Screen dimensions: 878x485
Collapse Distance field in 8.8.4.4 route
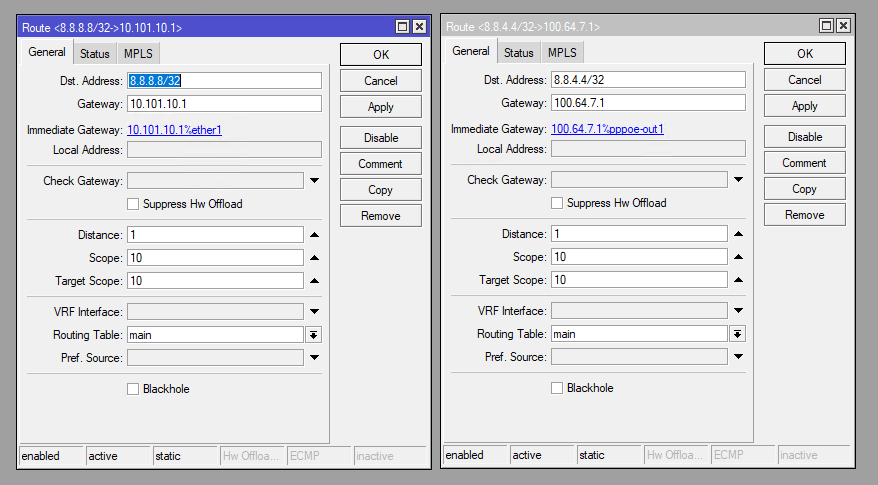[x=739, y=234]
